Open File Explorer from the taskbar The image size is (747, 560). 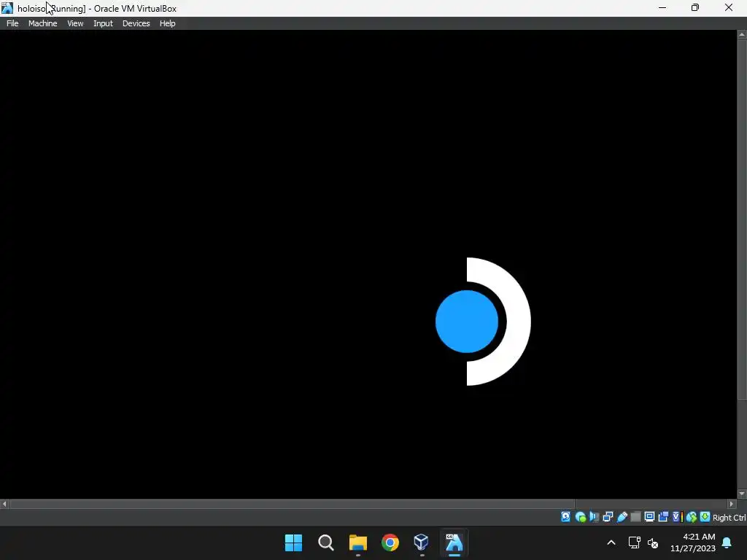357,542
